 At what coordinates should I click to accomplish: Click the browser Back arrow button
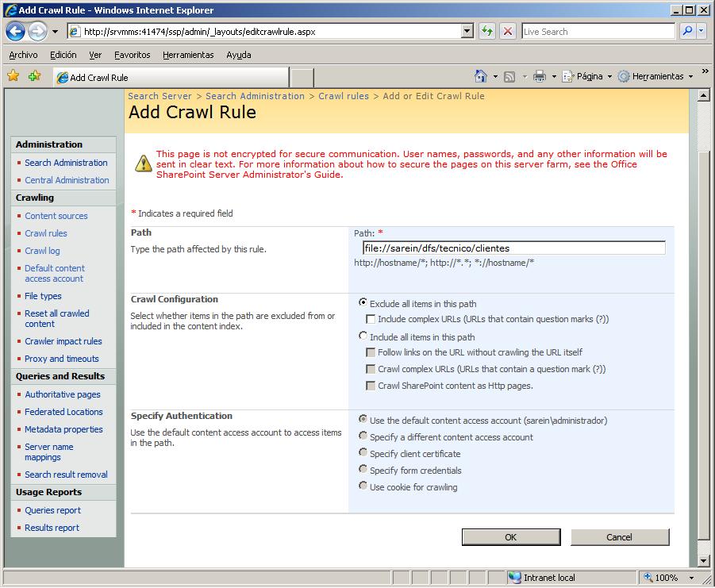pyautogui.click(x=15, y=32)
